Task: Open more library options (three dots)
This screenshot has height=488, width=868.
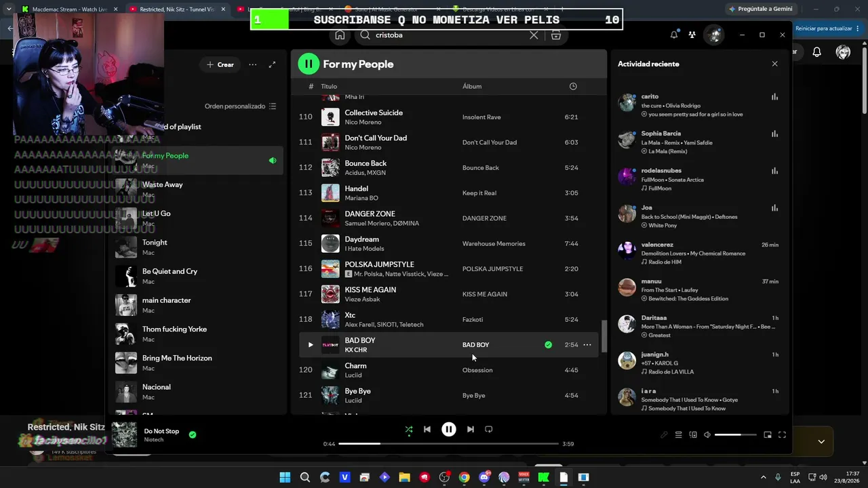Action: click(x=252, y=64)
